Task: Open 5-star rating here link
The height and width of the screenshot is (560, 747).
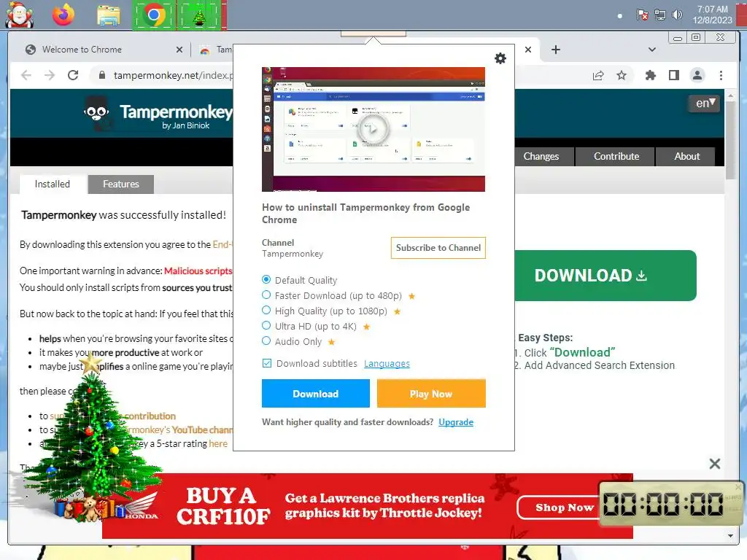Action: [x=218, y=443]
